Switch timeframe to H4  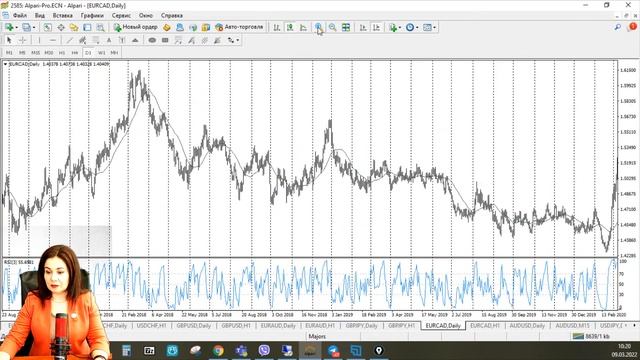point(75,53)
